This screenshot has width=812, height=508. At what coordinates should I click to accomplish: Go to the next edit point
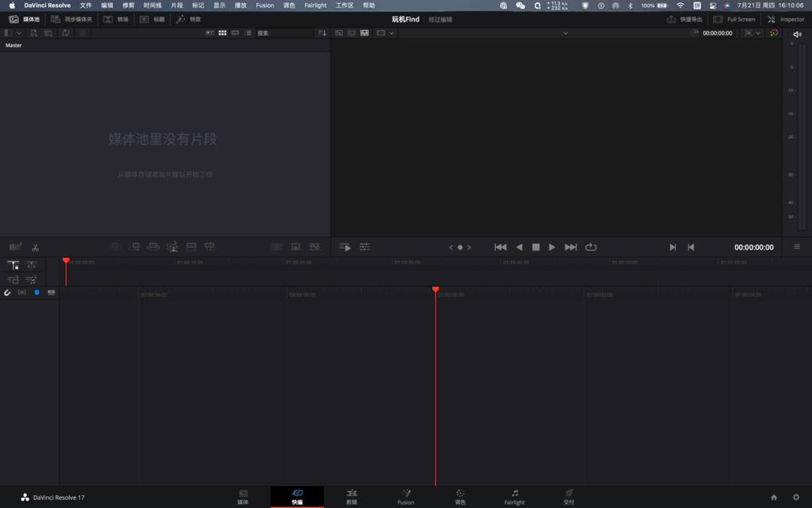(x=672, y=248)
